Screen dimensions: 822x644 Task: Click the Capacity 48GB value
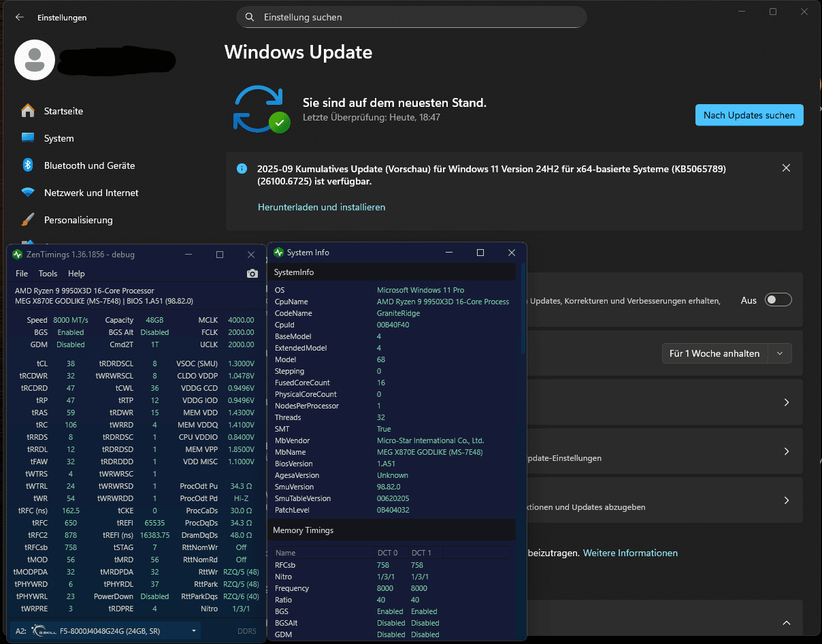pos(154,320)
